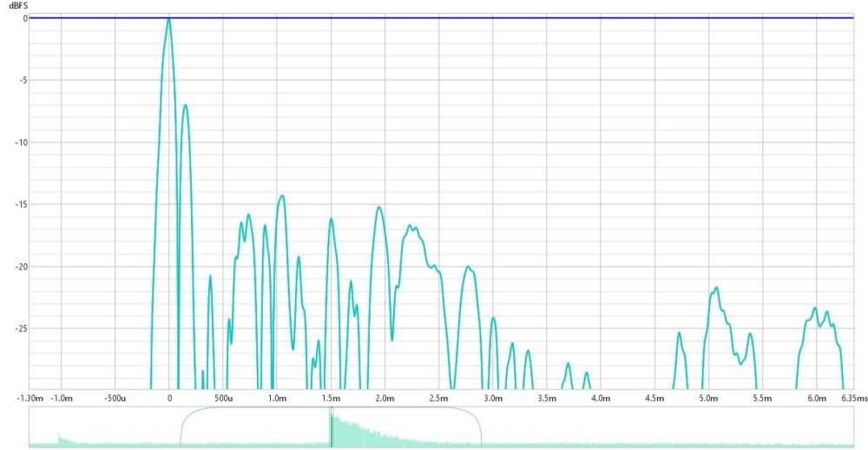Image resolution: width=868 pixels, height=450 pixels.
Task: Click the dark green peak marker in the overview strip
Action: pos(331,427)
